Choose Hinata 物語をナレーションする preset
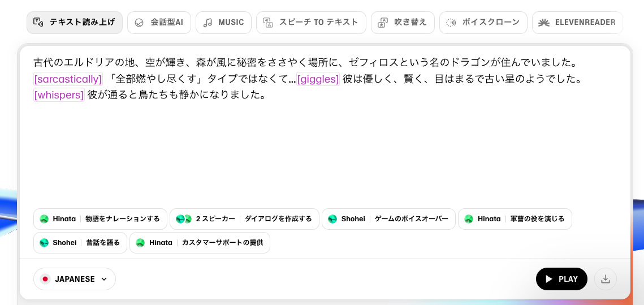The image size is (644, 305). coord(100,218)
